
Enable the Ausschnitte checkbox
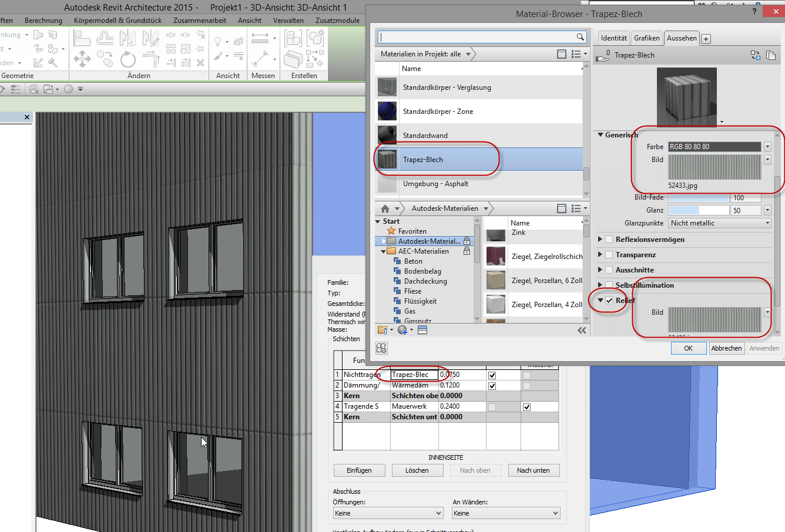609,270
